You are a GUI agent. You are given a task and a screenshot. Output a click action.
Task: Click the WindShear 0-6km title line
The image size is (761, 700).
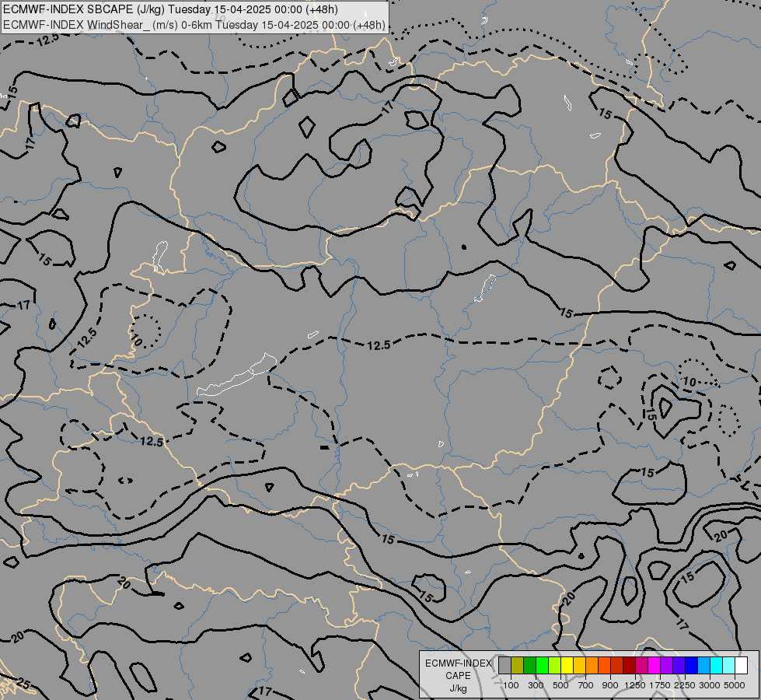pyautogui.click(x=194, y=25)
